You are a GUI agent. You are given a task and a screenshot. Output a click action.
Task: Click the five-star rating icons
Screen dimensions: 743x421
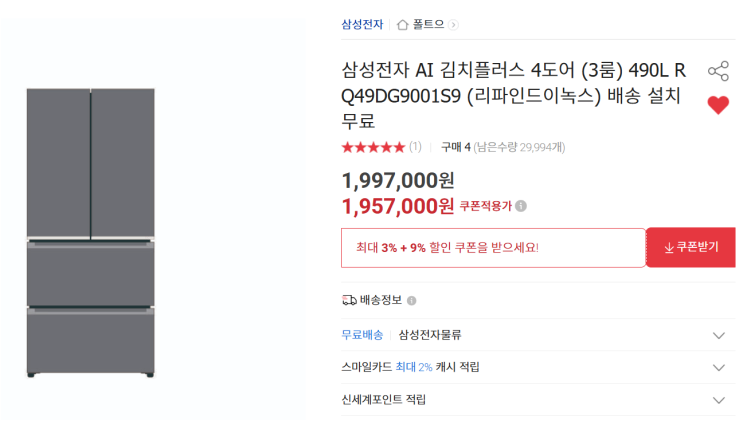[x=373, y=147]
